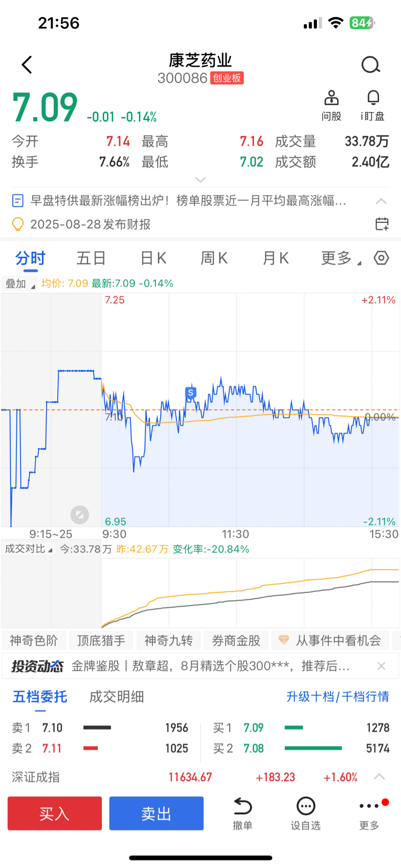
Task: Open 更多 three-dots menu at bottom
Action: tap(369, 814)
